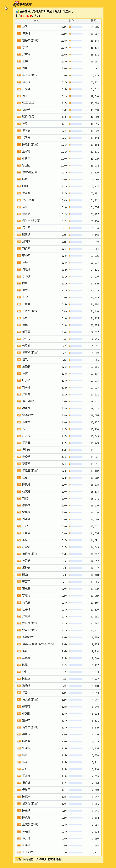
Task: Click the 比例 column header
Action: click(x=72, y=21)
